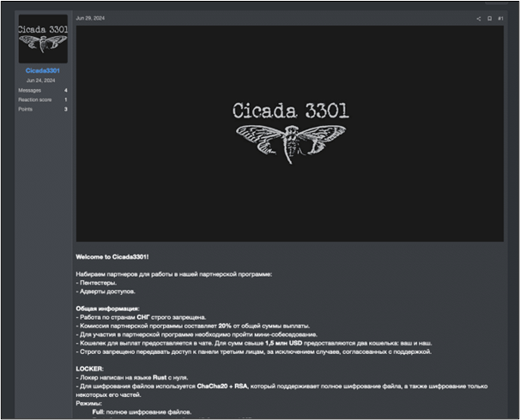The image size is (520, 420).
Task: Click the 'LOCKER:' section heading
Action: click(89, 369)
